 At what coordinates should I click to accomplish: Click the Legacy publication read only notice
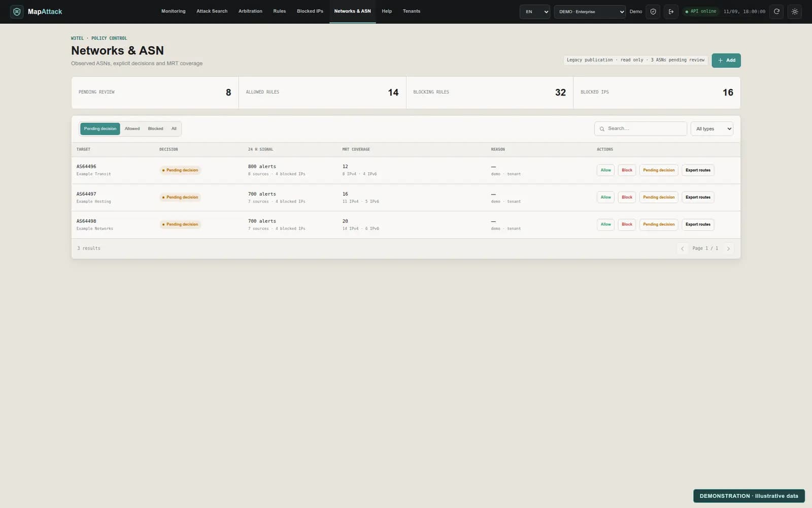tap(635, 60)
